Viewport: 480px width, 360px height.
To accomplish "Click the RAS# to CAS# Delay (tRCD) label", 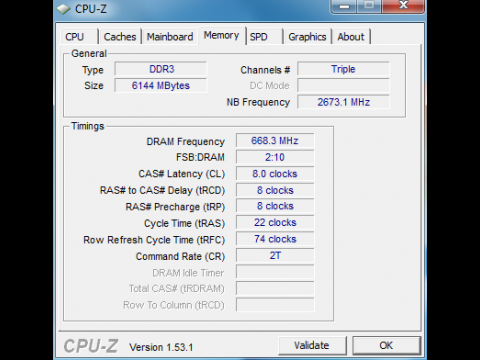I will click(163, 190).
